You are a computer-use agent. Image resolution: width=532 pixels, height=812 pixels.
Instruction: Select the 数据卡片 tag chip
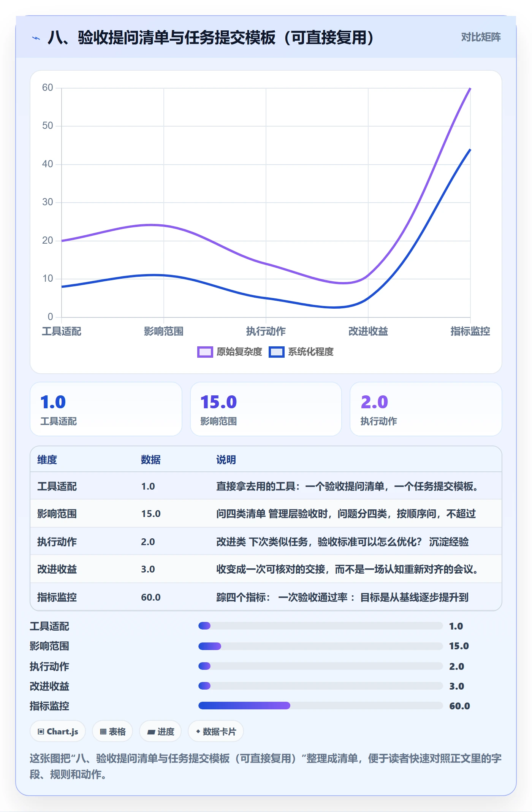click(216, 731)
